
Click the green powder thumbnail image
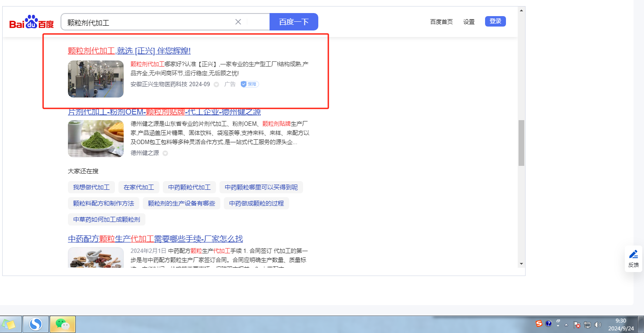click(x=96, y=138)
